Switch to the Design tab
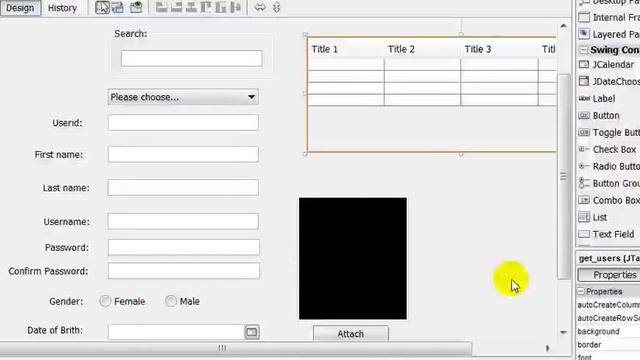The height and width of the screenshot is (360, 640). point(20,8)
